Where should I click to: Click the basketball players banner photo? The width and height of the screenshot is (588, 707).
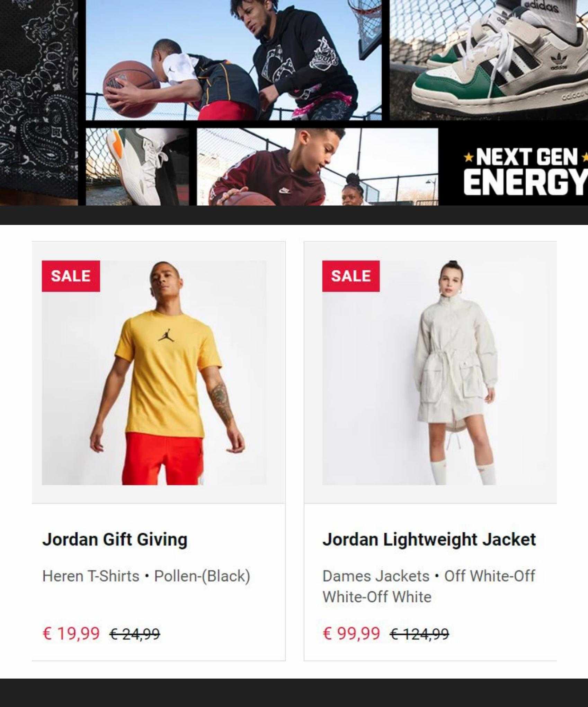point(234,60)
